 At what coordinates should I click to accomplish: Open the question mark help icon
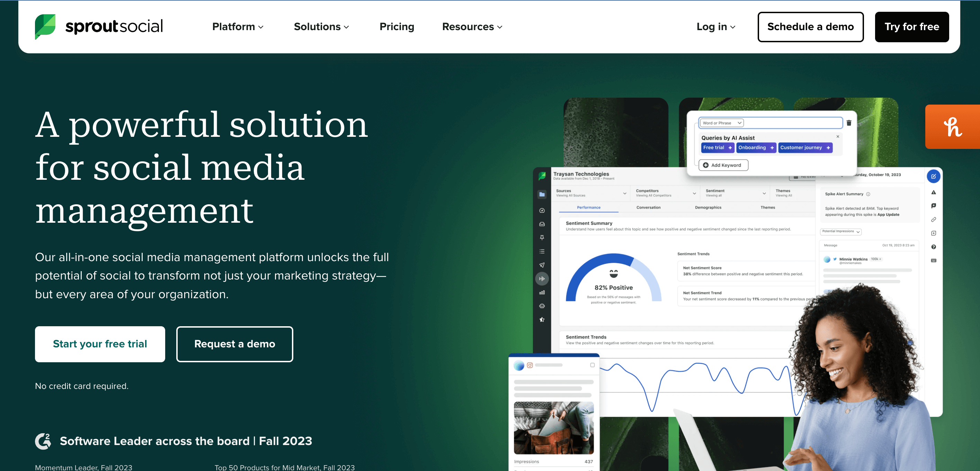point(933,247)
